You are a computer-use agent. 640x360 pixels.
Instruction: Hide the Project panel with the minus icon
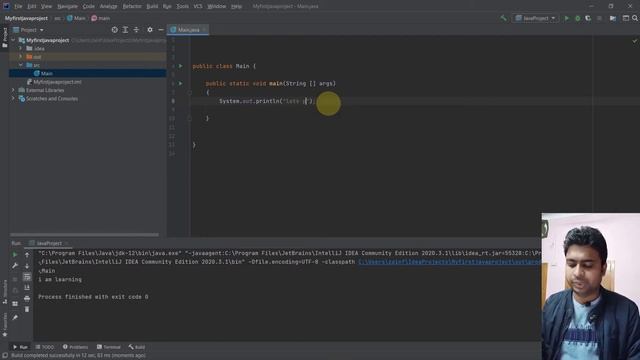point(161,30)
